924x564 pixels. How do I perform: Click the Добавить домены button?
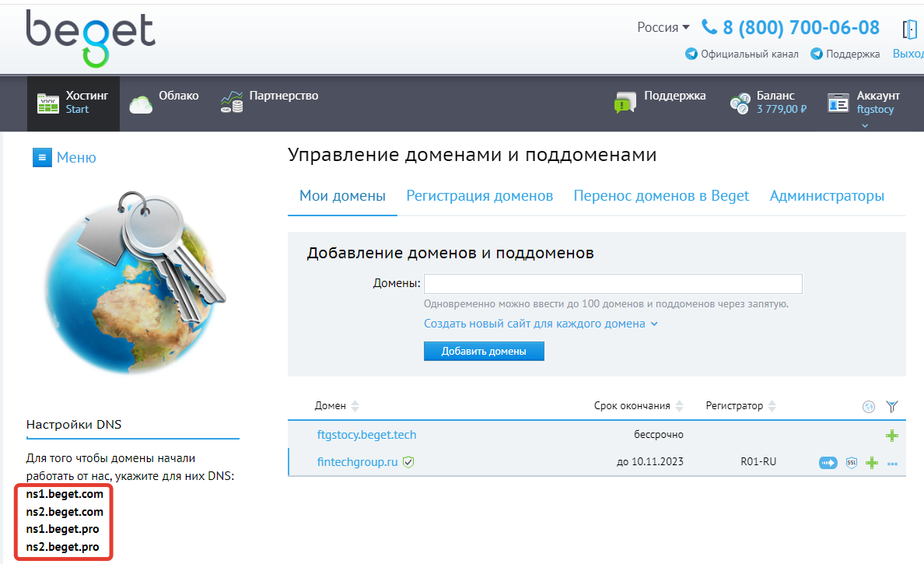tap(484, 352)
